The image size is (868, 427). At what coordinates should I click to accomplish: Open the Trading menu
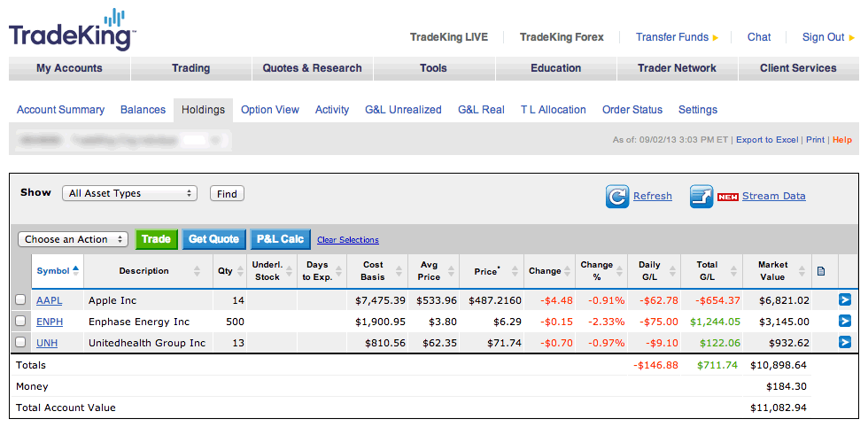pos(191,68)
